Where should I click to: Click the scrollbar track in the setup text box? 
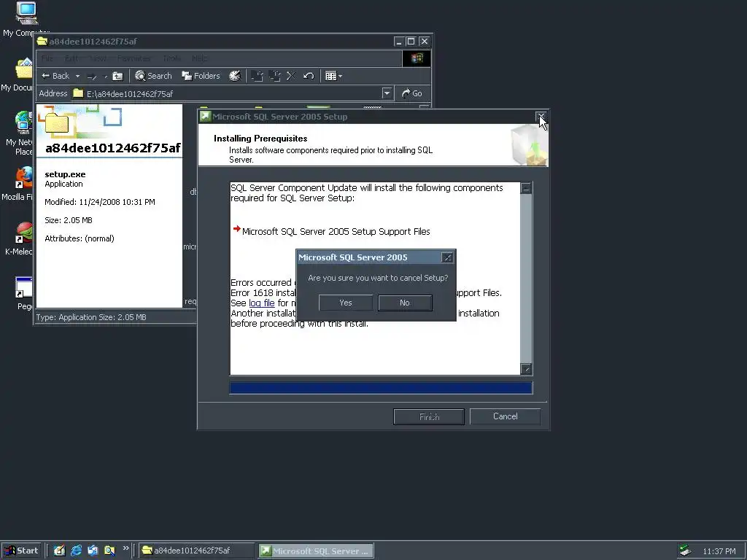[x=526, y=279]
